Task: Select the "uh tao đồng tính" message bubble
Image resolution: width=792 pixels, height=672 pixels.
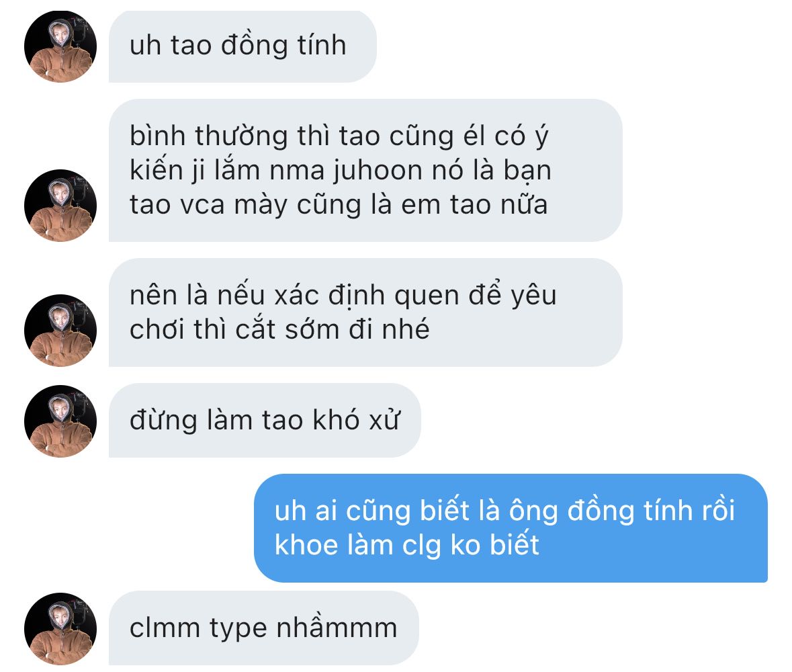Action: (243, 46)
